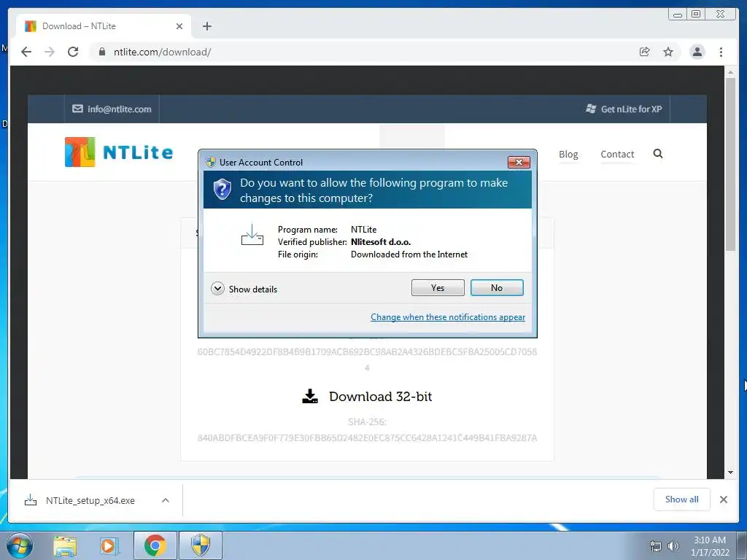
Task: Click the Windows flag icon beside Get nLite
Action: (x=591, y=109)
